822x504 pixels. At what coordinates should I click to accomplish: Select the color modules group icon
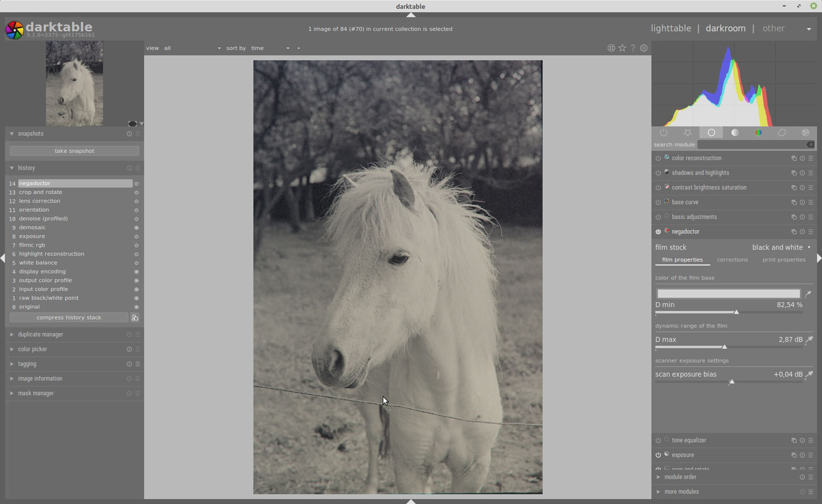click(x=759, y=132)
